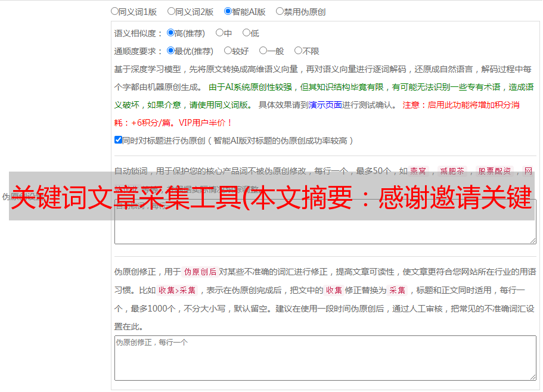Viewport: 543px width, 392px height.
Task: Set 通顺度要求 to 最优(推荐)
Action: coord(170,51)
